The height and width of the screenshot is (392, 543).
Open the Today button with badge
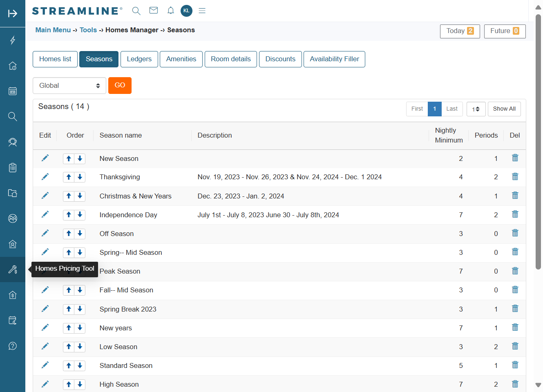tap(460, 31)
